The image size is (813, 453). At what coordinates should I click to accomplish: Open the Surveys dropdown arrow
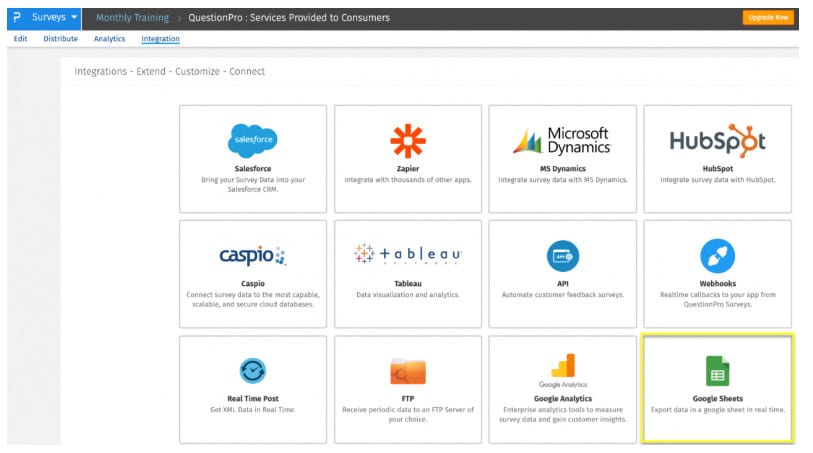(74, 17)
